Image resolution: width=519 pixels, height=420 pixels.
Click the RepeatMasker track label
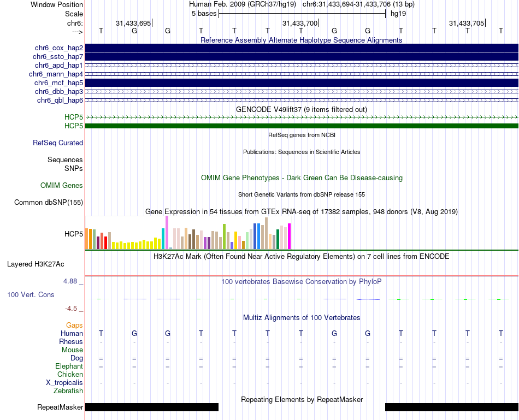(x=60, y=407)
